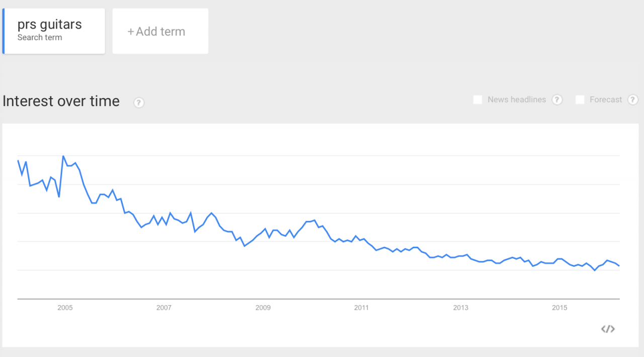Click help icon next to News headlines

tap(557, 100)
